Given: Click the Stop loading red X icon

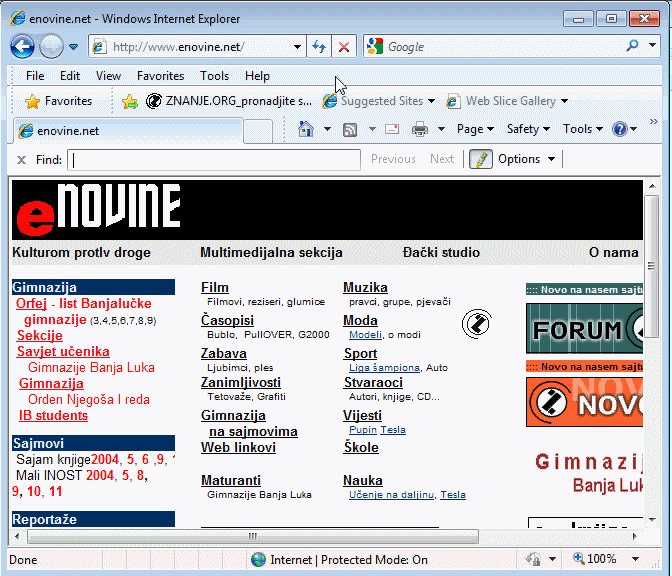Looking at the screenshot, I should pos(344,47).
